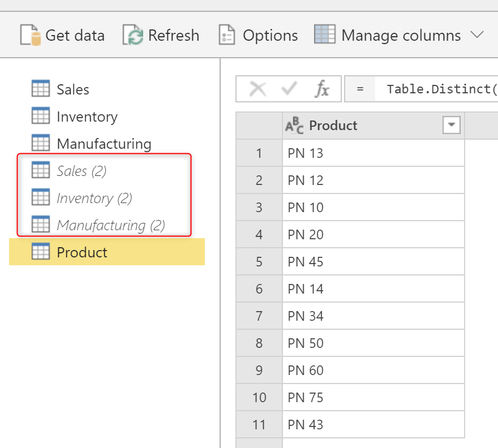Click the Refresh icon in the toolbar

point(134,35)
